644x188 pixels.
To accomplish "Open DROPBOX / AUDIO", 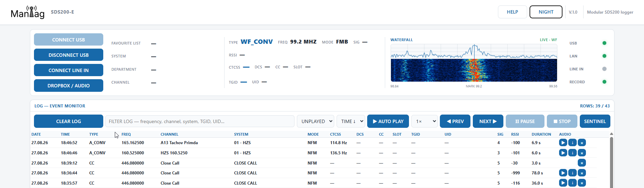I will (69, 85).
